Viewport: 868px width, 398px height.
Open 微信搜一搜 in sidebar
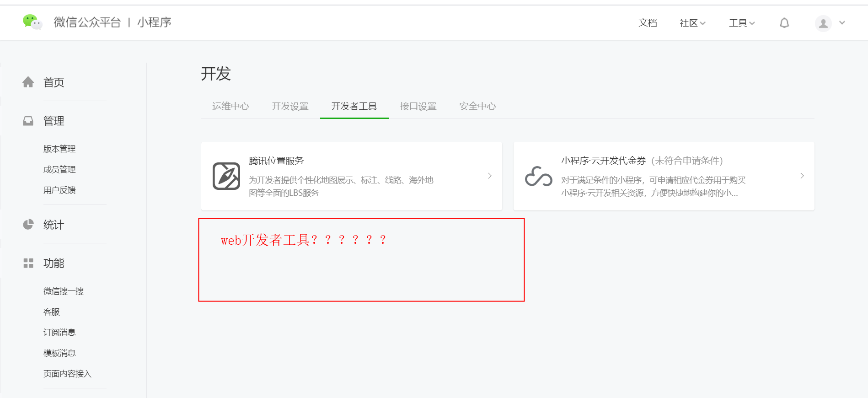[64, 291]
